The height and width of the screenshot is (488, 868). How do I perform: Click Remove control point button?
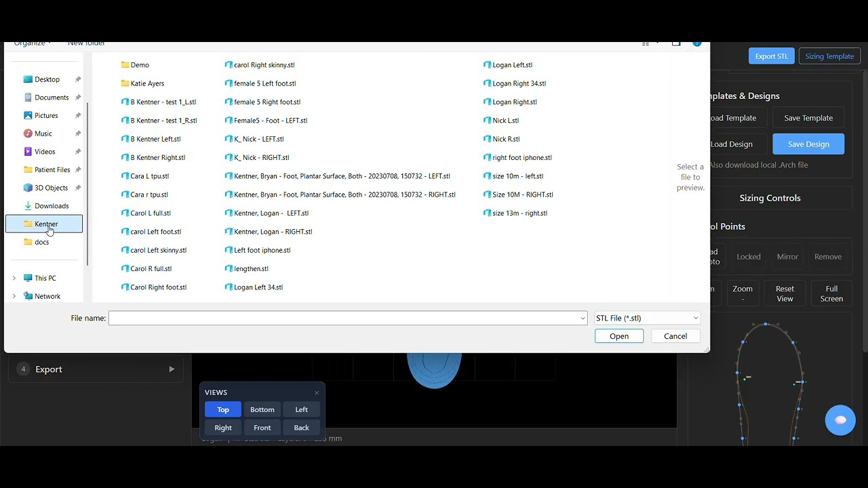coord(828,257)
